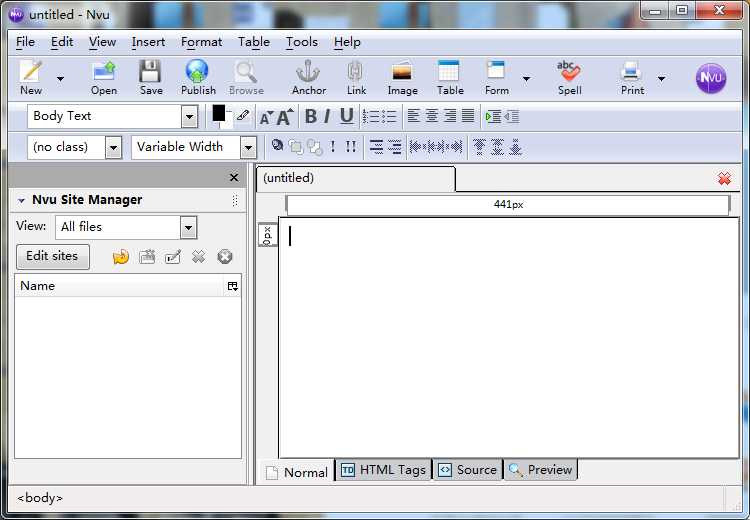This screenshot has width=750, height=520.
Task: Expand the Print dropdown arrow
Action: coord(661,78)
